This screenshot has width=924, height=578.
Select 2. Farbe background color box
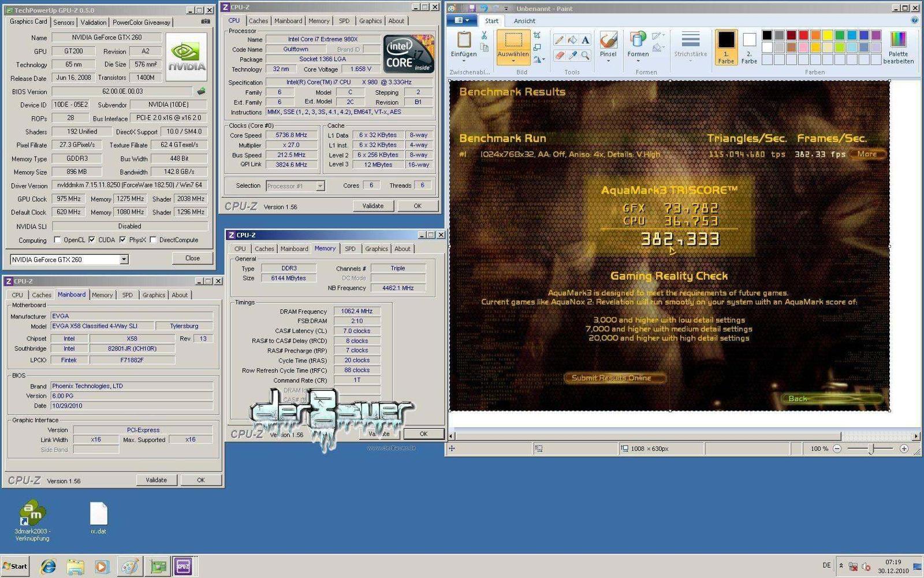[749, 47]
